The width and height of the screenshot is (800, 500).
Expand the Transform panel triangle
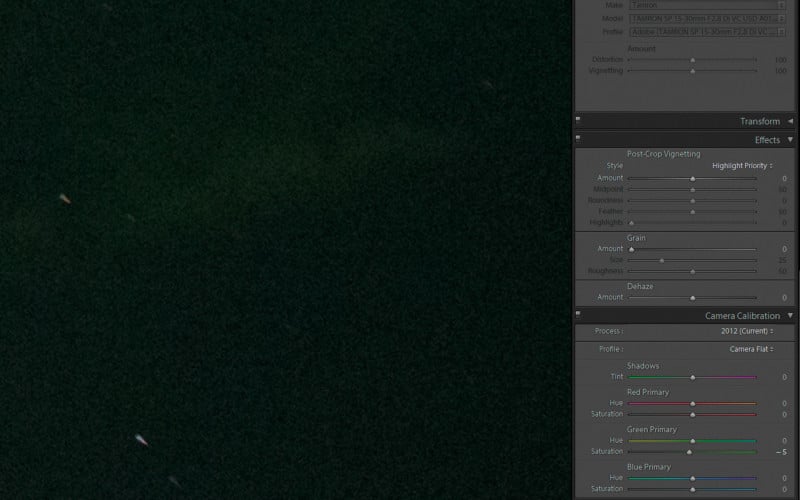790,121
